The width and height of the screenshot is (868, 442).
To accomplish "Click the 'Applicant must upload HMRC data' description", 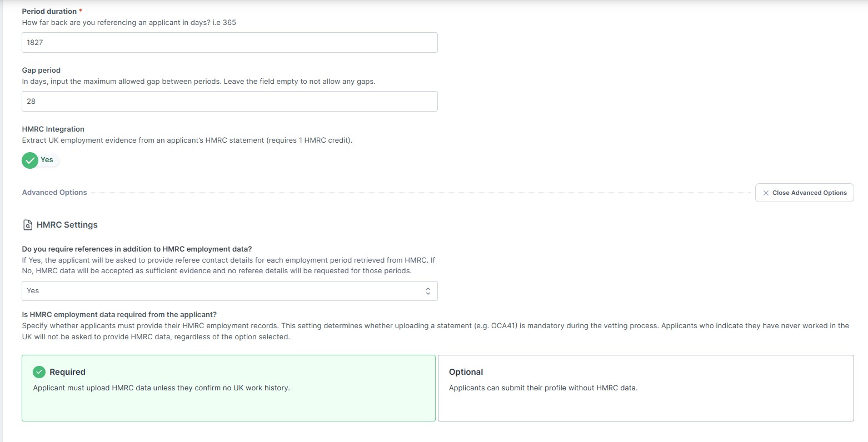I will point(161,388).
